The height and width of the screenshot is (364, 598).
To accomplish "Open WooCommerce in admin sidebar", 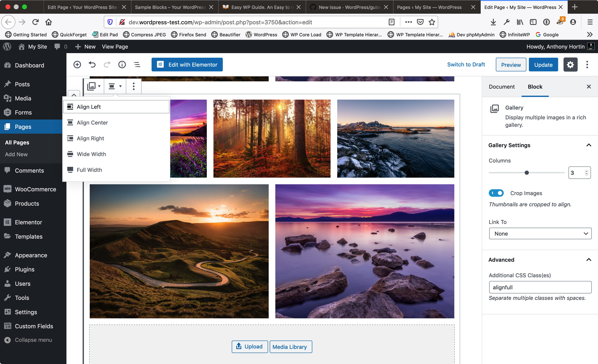I will coord(33,189).
